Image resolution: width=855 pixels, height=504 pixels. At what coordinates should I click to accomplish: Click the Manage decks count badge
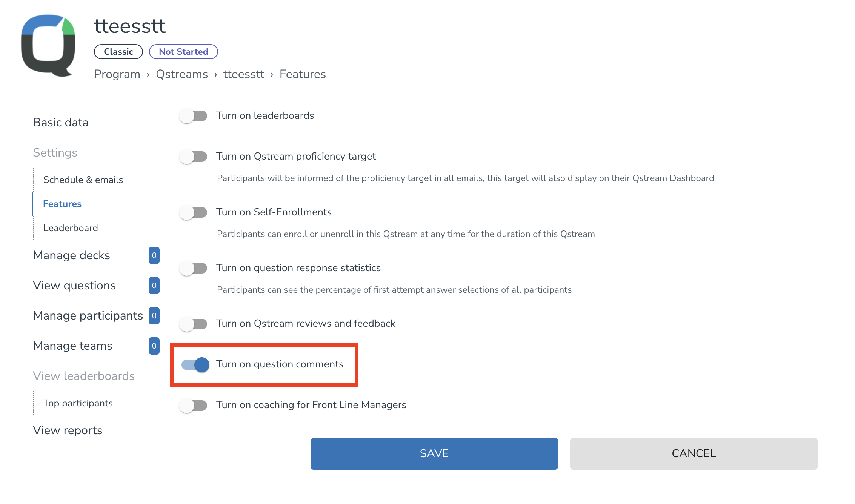coord(154,255)
